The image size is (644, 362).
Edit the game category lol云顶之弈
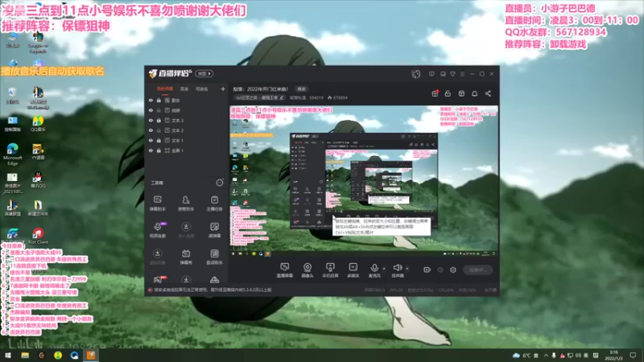pos(258,97)
